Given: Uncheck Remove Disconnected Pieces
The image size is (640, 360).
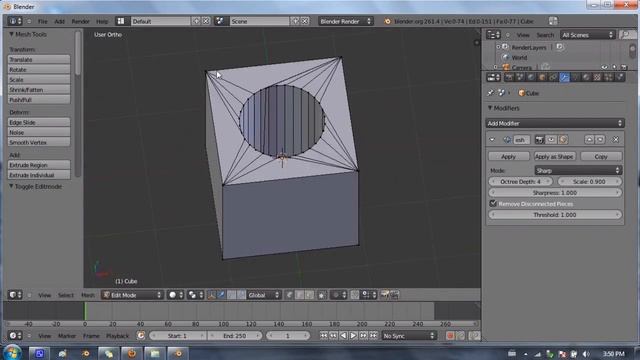Looking at the screenshot, I should click(x=493, y=203).
